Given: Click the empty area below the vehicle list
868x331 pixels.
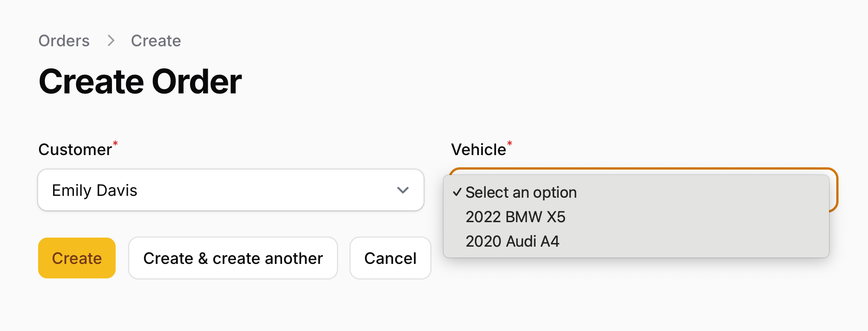Looking at the screenshot, I should pos(635,295).
